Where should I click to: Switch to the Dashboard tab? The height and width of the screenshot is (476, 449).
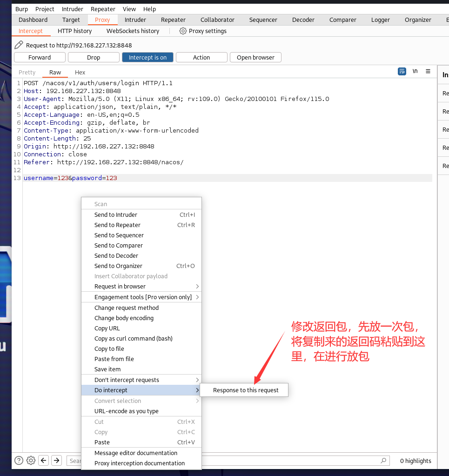tap(33, 20)
